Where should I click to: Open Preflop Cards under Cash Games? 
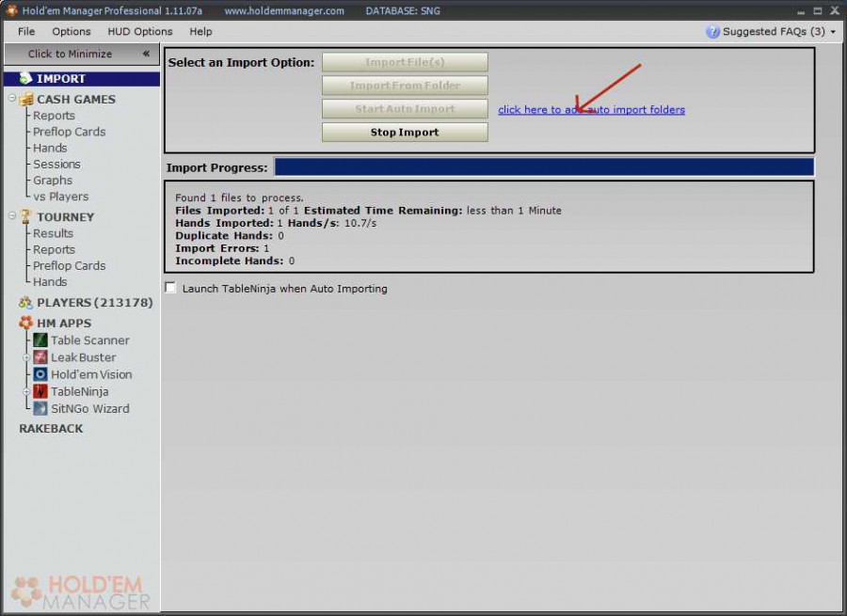tap(69, 132)
